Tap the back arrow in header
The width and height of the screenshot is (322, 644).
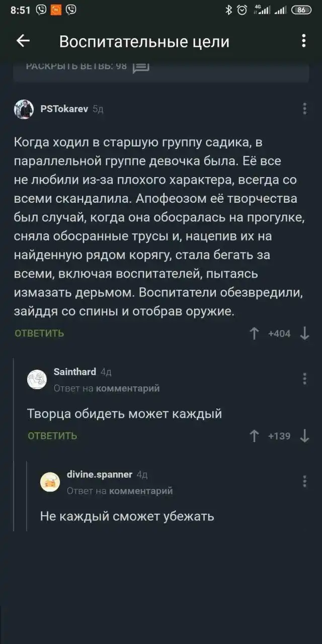point(23,41)
